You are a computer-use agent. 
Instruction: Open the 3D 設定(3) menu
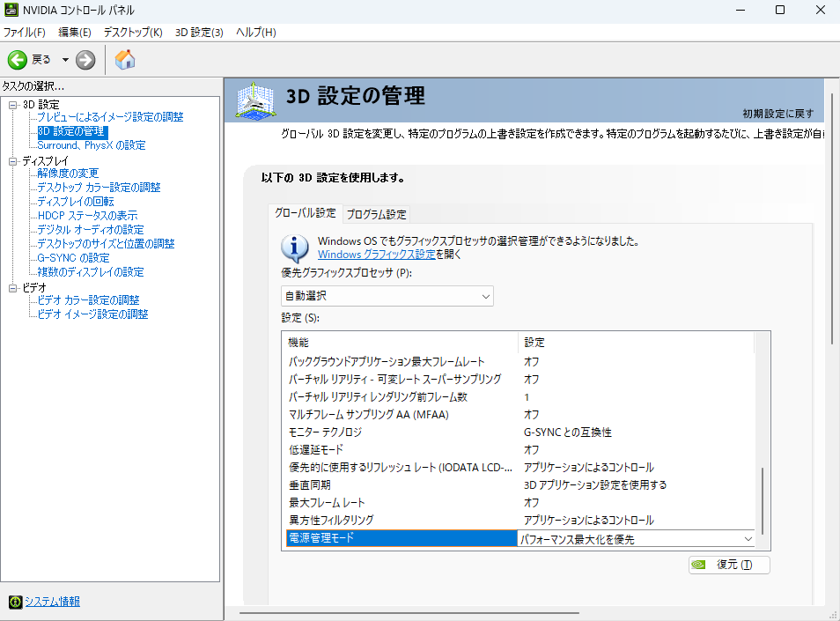click(x=199, y=32)
